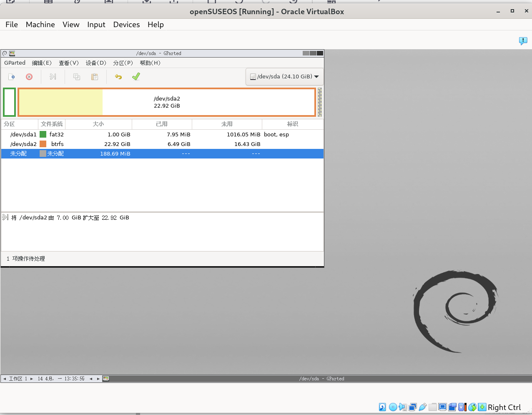Viewport: 532px width, 415px height.
Task: Open the 查看(V) menu
Action: click(69, 63)
